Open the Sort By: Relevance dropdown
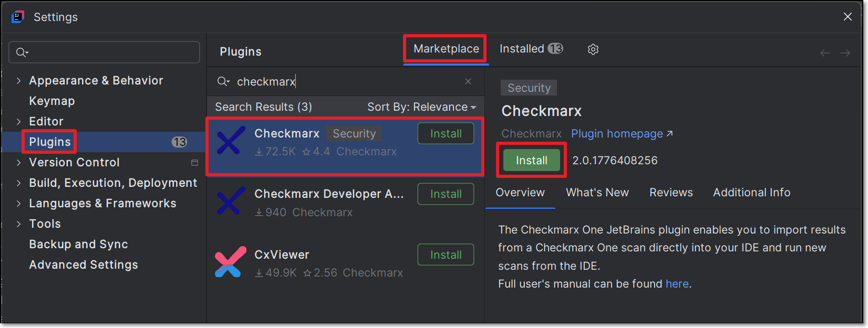This screenshot has width=868, height=328. pos(422,107)
